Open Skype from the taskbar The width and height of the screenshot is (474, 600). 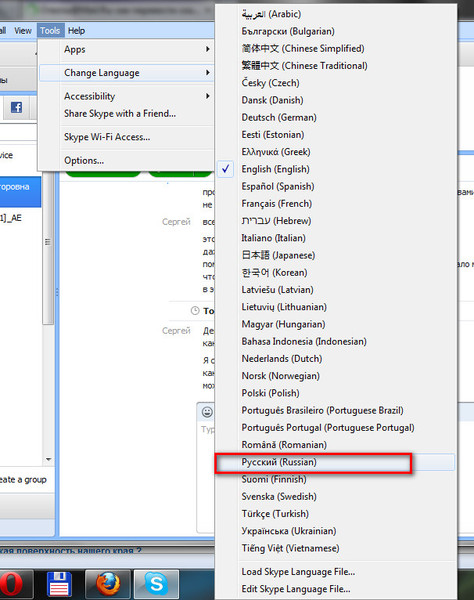pyautogui.click(x=156, y=585)
